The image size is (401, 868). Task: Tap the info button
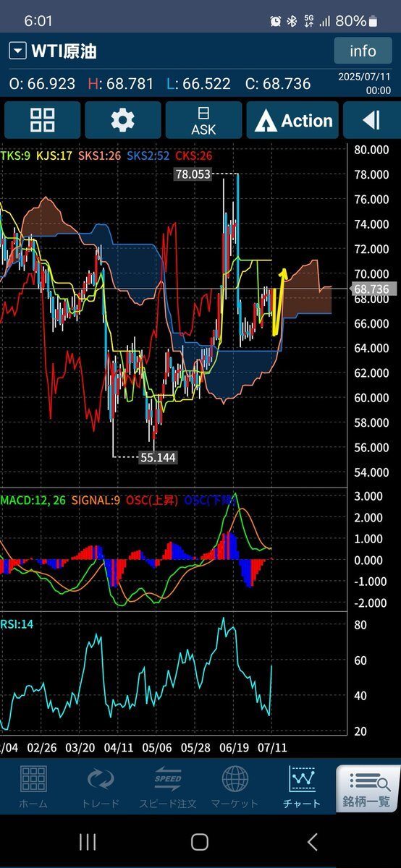(x=363, y=51)
